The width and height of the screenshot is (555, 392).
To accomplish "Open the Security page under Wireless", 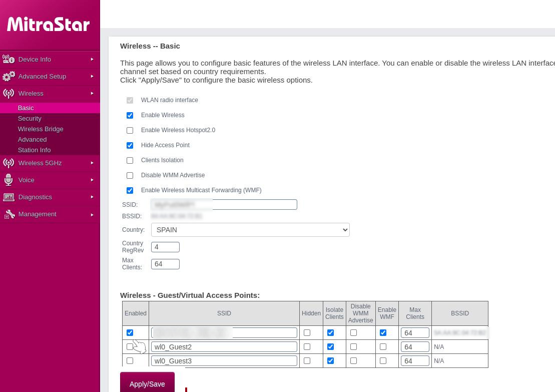I will tap(30, 118).
